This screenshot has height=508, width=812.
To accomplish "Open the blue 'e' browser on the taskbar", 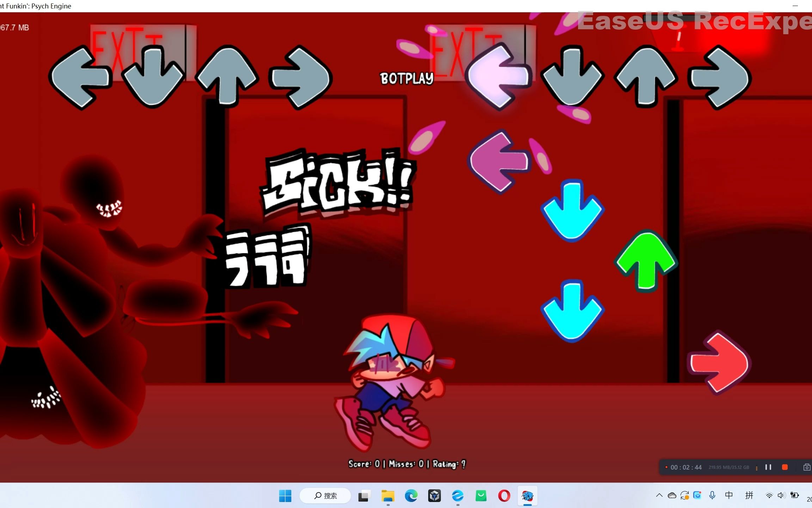I will 457,496.
